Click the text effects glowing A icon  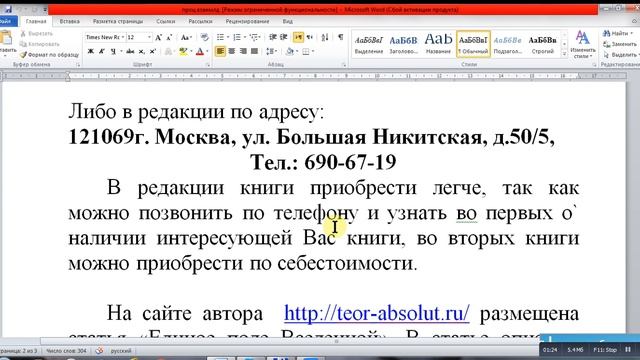click(168, 51)
